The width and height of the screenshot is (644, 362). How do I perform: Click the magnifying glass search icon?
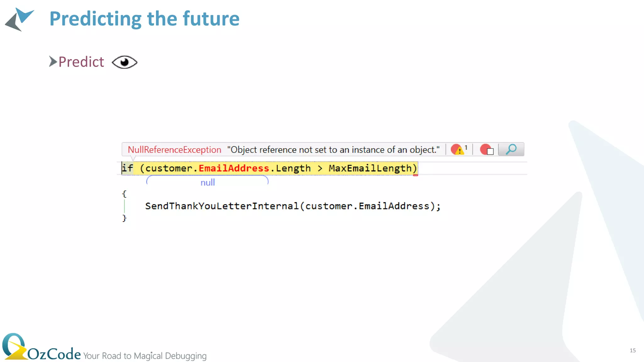511,149
